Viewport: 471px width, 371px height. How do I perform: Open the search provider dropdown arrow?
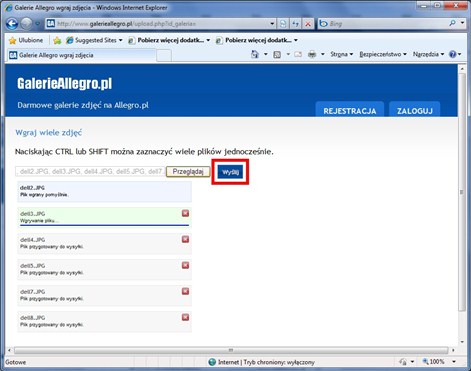(x=462, y=23)
